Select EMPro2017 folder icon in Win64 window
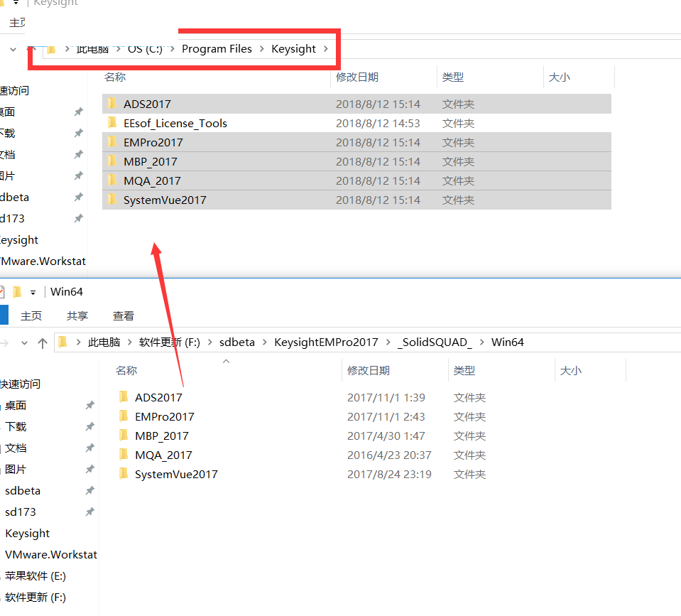Viewport: 681px width, 616px height. click(124, 416)
